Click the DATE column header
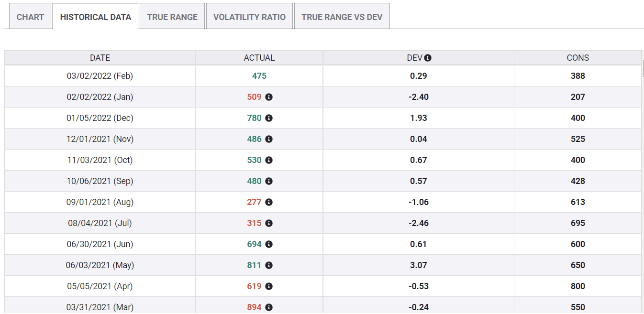 pos(100,58)
